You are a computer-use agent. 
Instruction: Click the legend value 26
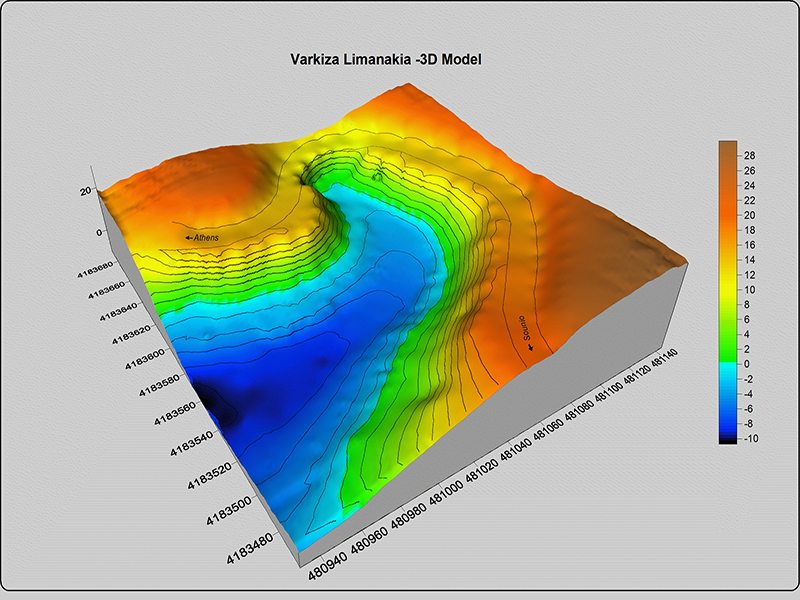(x=749, y=170)
